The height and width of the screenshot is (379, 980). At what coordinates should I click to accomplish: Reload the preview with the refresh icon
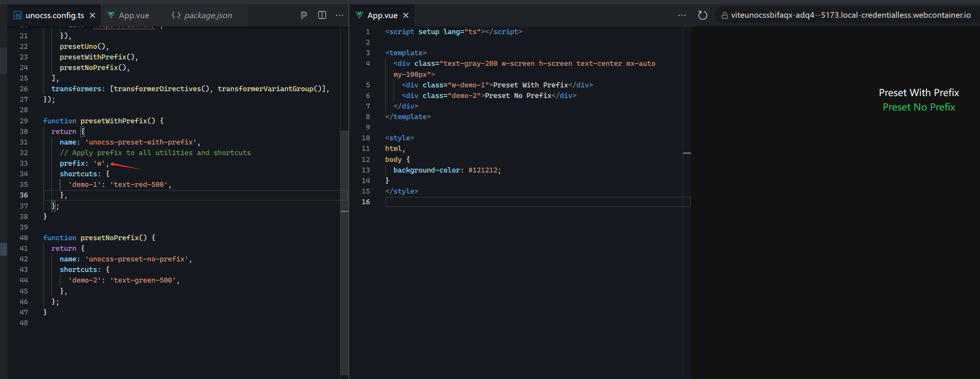tap(703, 15)
